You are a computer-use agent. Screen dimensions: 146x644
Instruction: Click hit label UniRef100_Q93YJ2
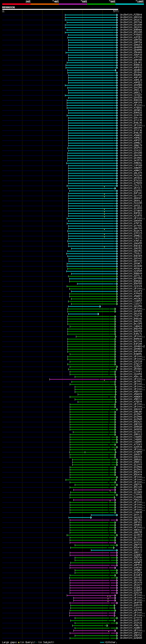(131, 515)
